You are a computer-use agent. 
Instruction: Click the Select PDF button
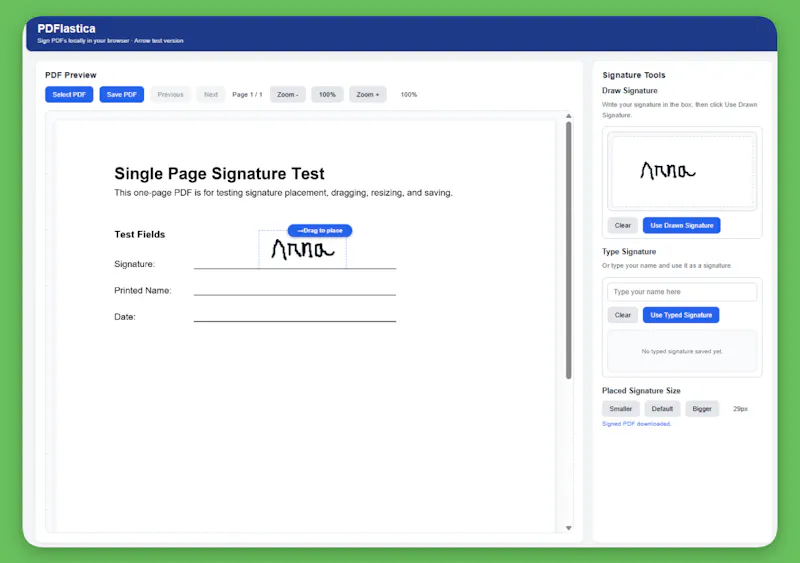[69, 94]
